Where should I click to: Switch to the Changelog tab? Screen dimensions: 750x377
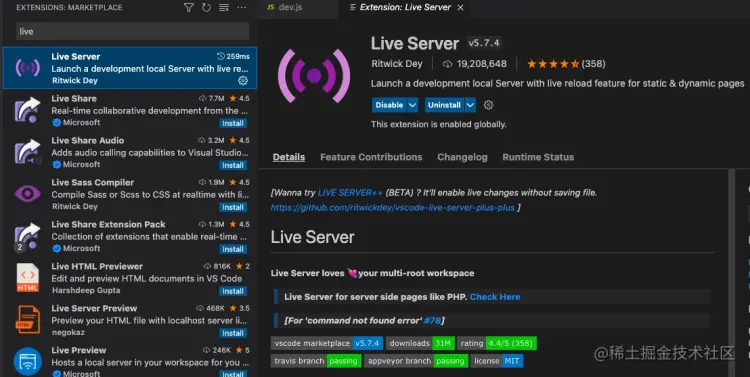[462, 157]
